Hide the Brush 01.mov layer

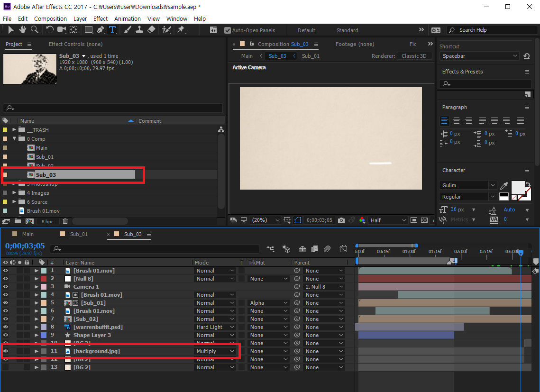click(x=5, y=270)
